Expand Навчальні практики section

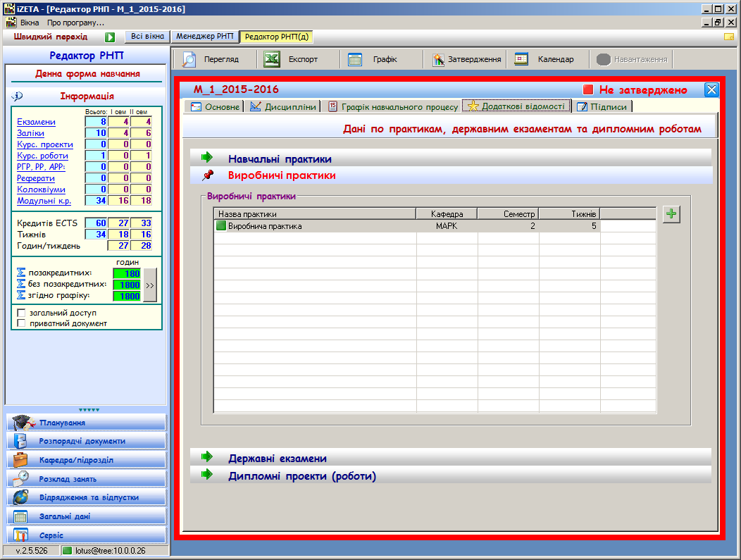(451, 158)
